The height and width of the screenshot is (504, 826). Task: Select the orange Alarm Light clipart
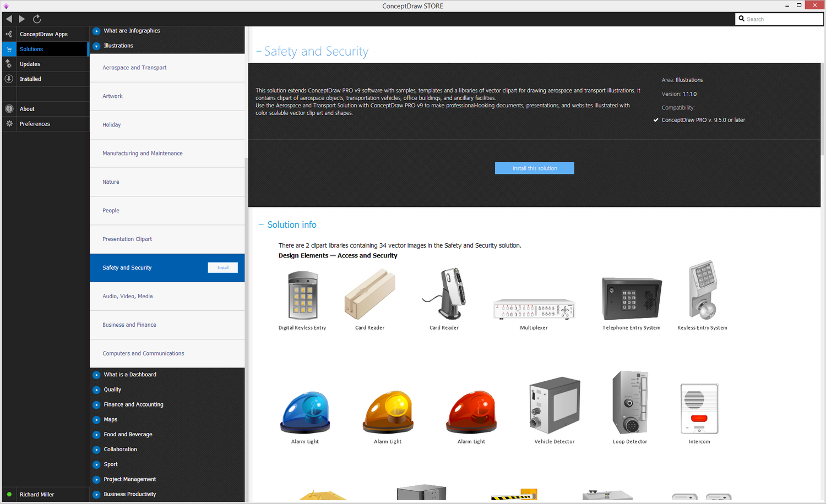(388, 413)
